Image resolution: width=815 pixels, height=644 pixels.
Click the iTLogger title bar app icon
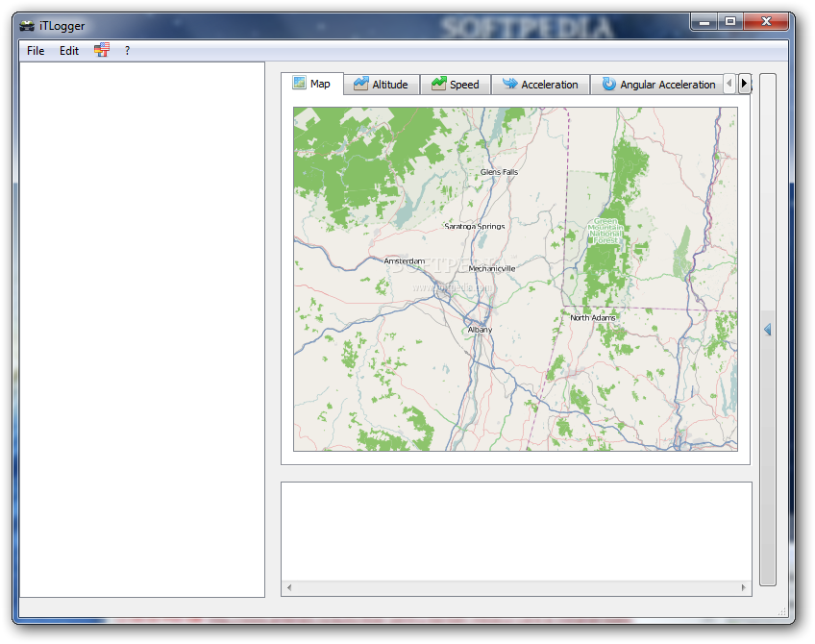pos(27,26)
